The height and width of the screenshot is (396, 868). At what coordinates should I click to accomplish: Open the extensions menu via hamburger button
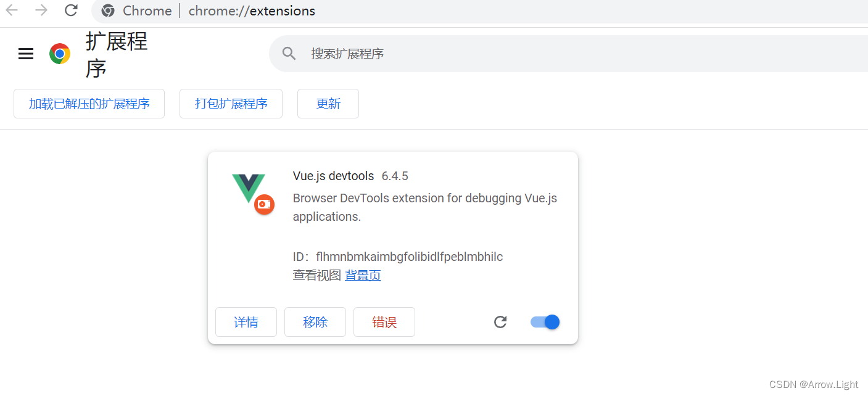25,54
